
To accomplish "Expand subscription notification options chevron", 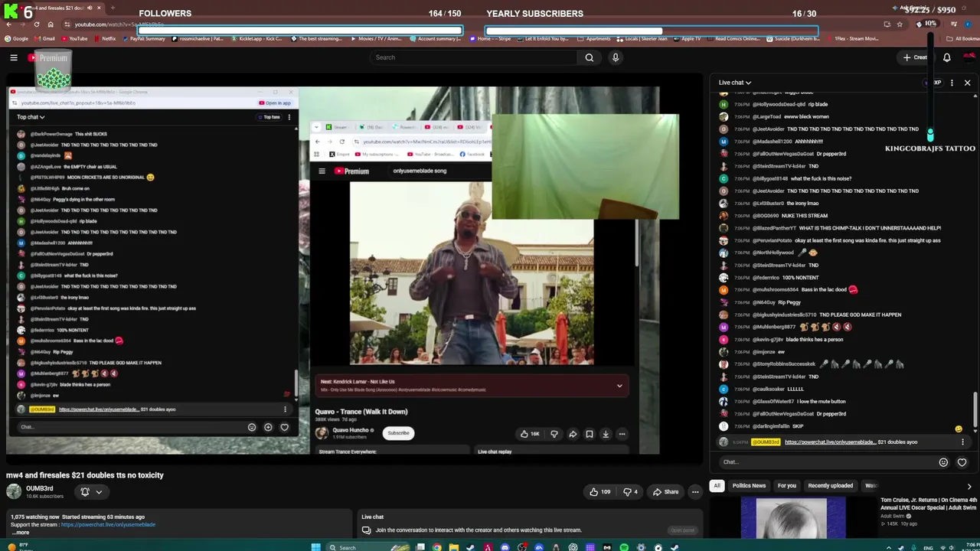I will coord(99,492).
